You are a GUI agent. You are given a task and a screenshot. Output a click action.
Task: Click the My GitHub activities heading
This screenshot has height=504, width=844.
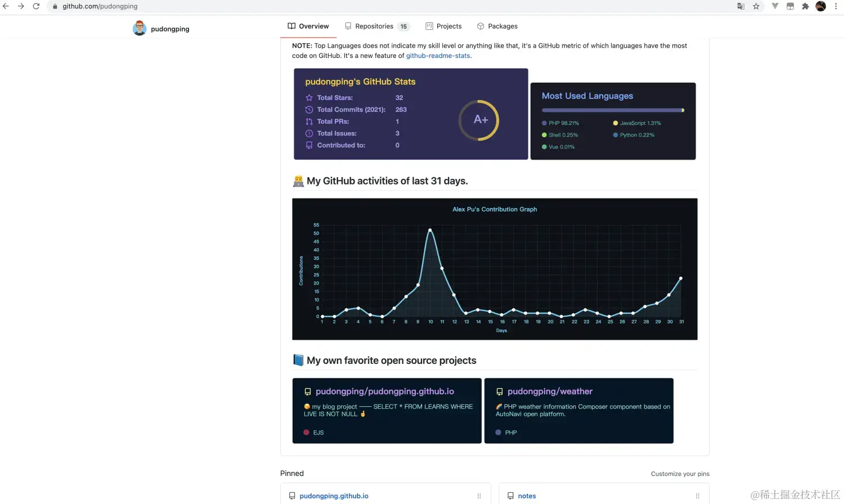click(x=387, y=181)
